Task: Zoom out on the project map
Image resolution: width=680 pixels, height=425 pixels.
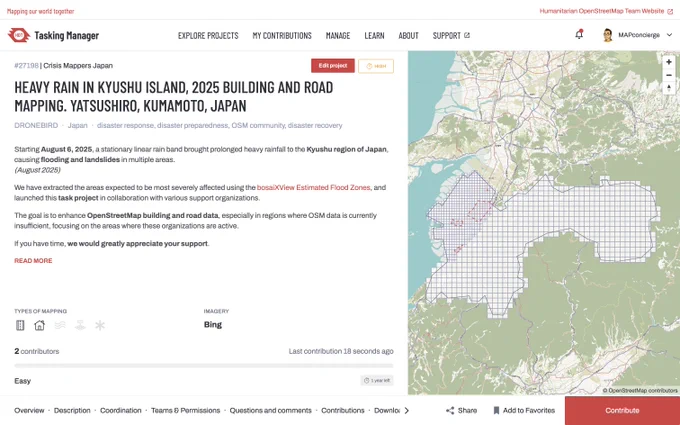Action: [669, 75]
